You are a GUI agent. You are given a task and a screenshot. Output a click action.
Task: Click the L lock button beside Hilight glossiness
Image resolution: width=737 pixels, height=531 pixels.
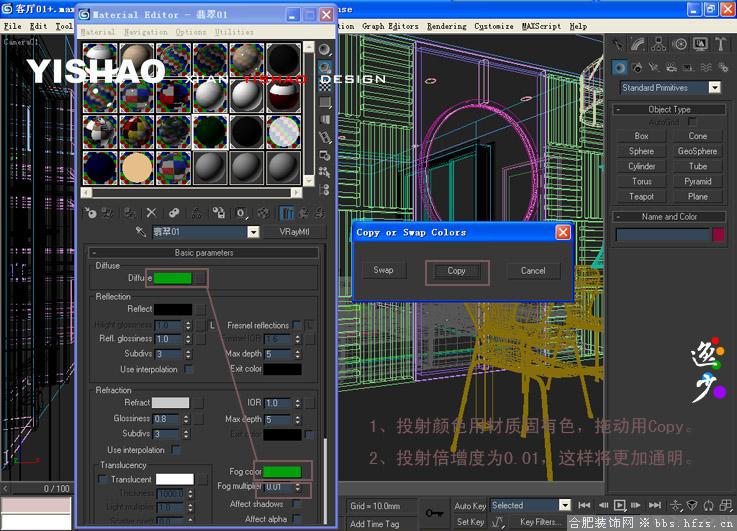point(212,325)
